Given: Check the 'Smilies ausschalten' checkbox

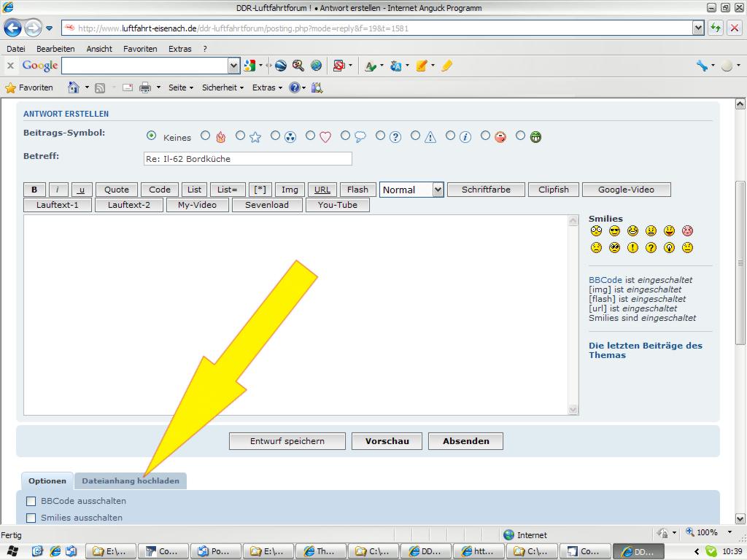Looking at the screenshot, I should click(31, 518).
